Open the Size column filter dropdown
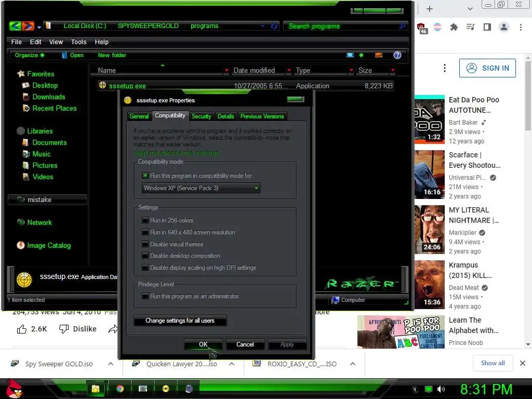Viewport: 532px width, 399px height. pos(393,70)
